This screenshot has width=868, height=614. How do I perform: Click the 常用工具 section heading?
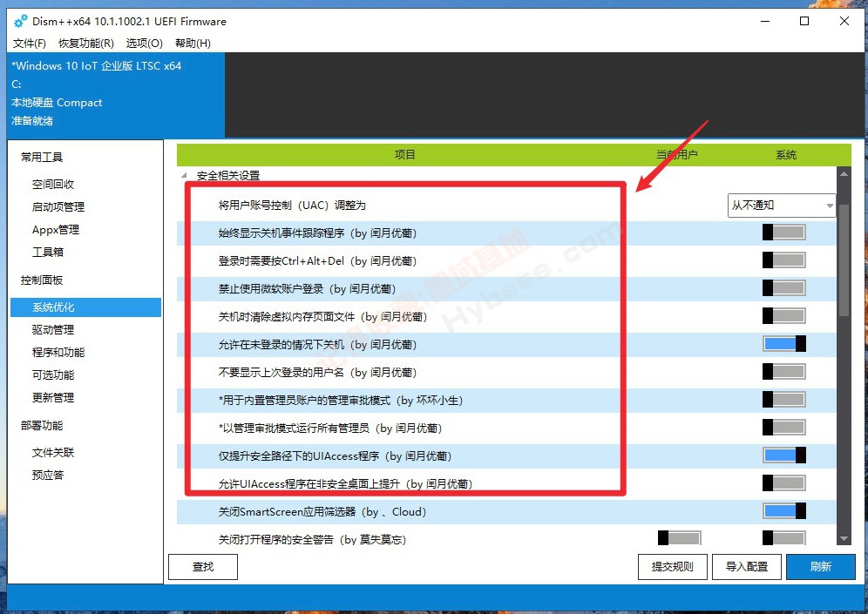tap(42, 157)
